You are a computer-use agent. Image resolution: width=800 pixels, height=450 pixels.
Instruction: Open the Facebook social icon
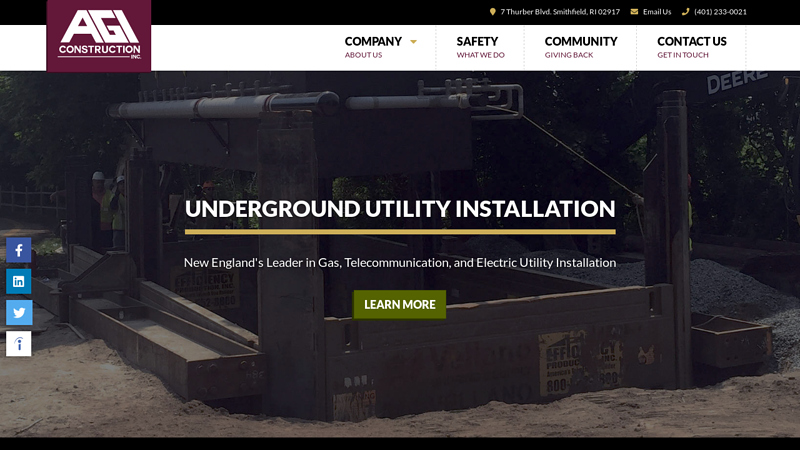(x=19, y=250)
